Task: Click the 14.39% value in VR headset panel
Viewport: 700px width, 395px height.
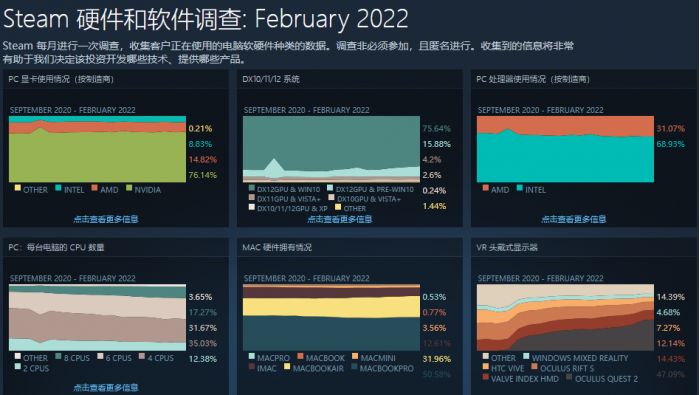Action: tap(671, 297)
